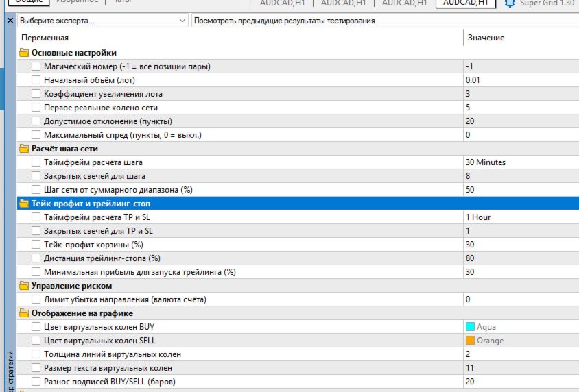Toggle 'Лимит убытка направления' checkbox

(36, 299)
